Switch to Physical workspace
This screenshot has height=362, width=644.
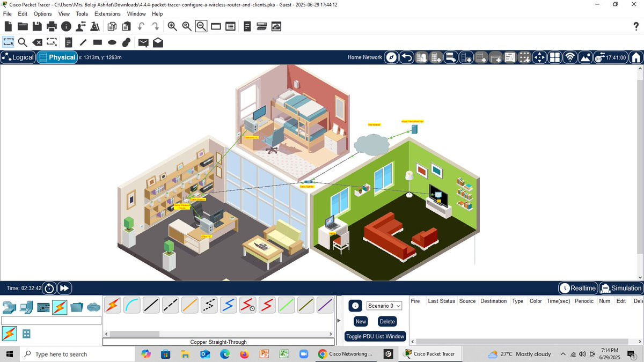coord(57,57)
